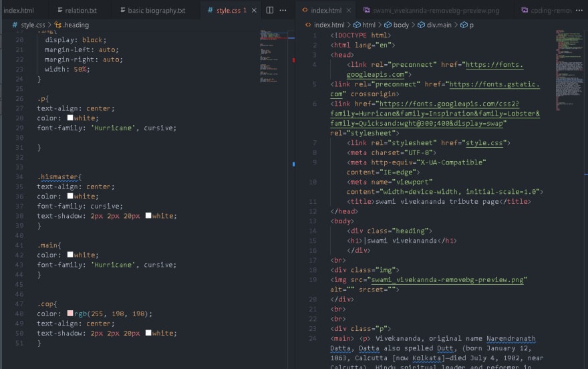Screen dimensions: 588x369
Task: Open the pink rgb(255, 198, 198) swatch
Action: pyautogui.click(x=70, y=313)
